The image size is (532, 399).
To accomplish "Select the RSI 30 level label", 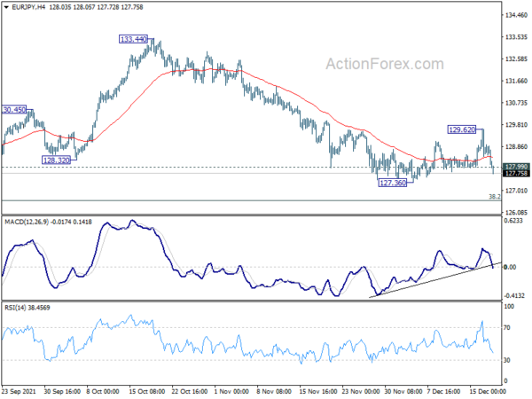I will [507, 360].
